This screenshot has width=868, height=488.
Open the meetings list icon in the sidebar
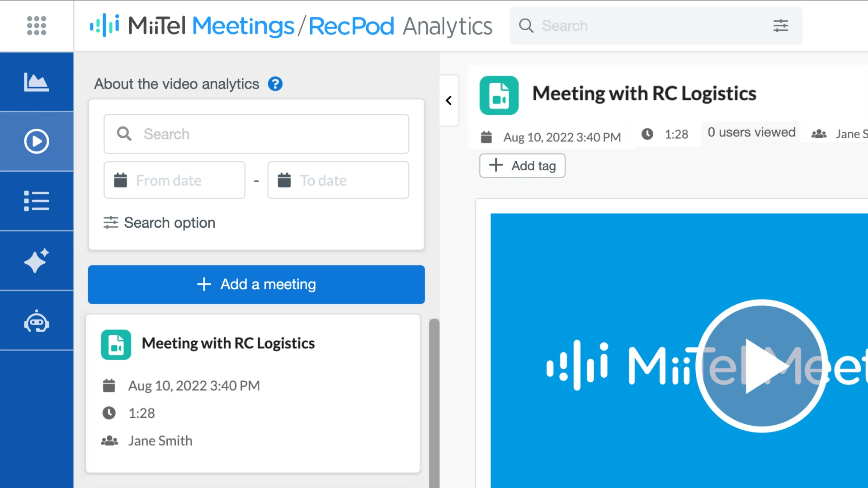tap(37, 201)
